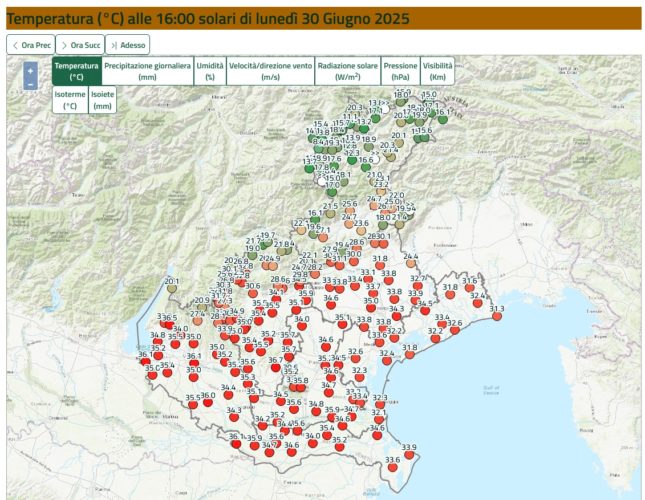Screen dimensions: 645x500
Task: Toggle the Isoterme (°C) overlay
Action: pos(70,99)
